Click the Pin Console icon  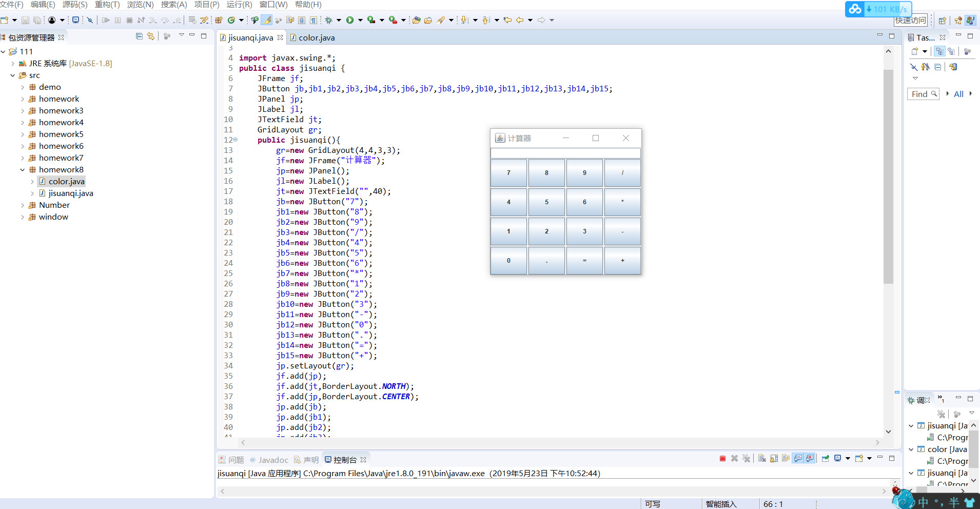click(825, 458)
